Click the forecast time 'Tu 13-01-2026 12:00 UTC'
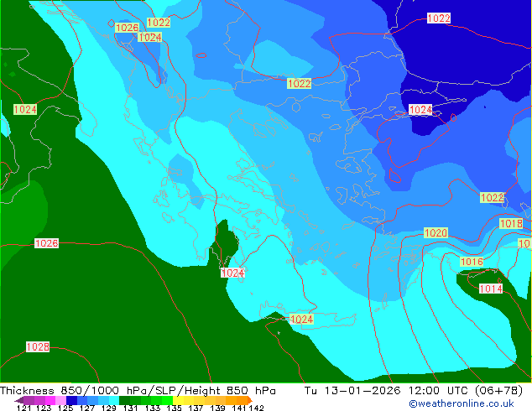 point(387,391)
